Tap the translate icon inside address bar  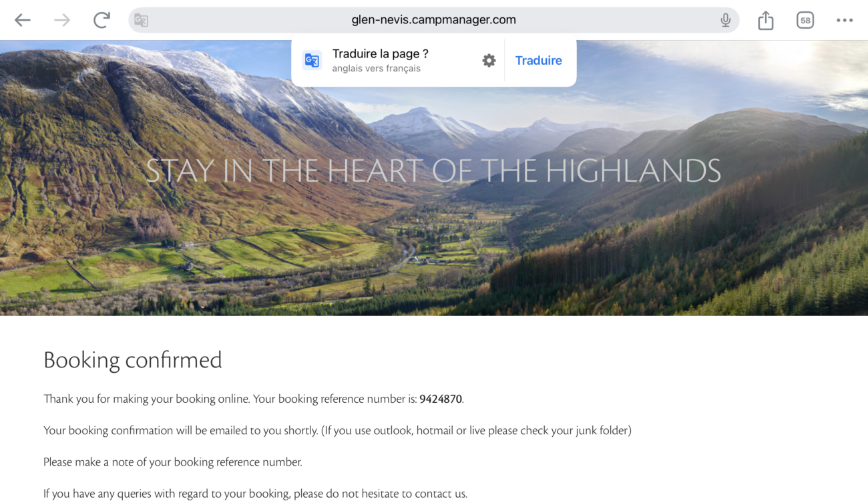141,20
